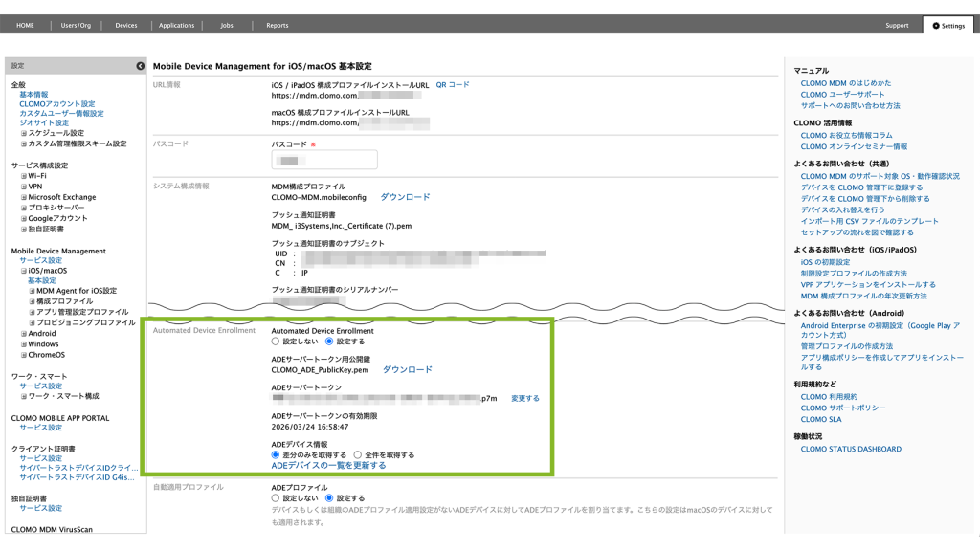Open CLOMO ユーザーサポート link
Viewport: 980px width, 551px height.
pyautogui.click(x=842, y=95)
